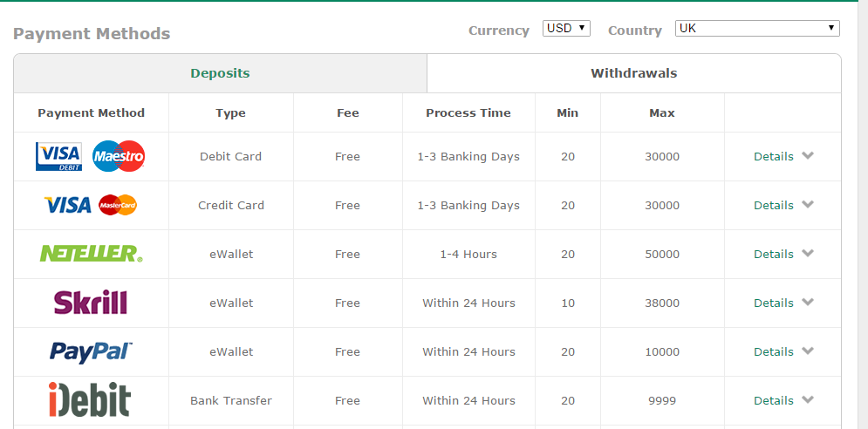This screenshot has width=868, height=429.
Task: Click the Skrill logo
Action: point(91,303)
